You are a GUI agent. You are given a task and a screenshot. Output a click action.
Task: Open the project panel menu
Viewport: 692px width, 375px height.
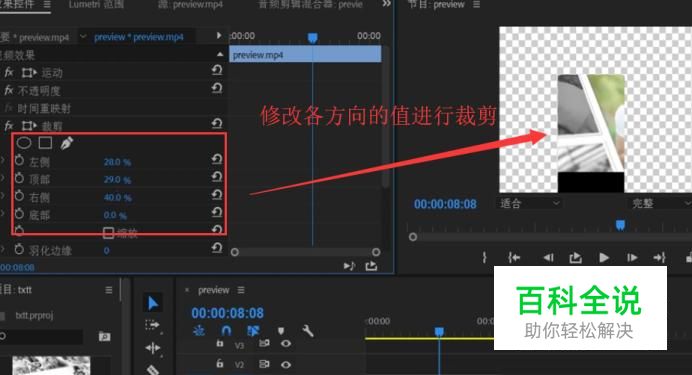[x=109, y=290]
